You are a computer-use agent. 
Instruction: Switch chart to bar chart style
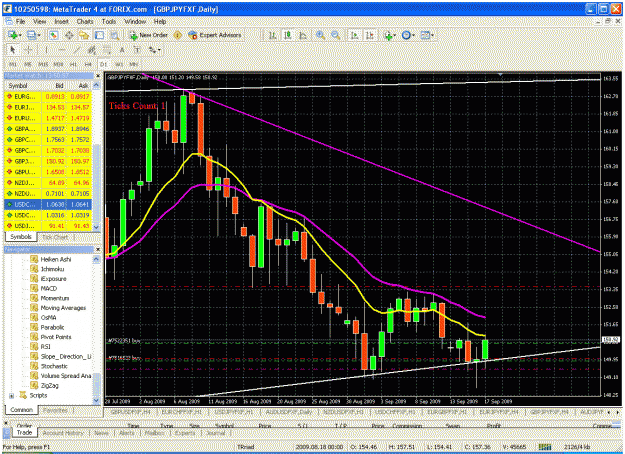pos(272,35)
